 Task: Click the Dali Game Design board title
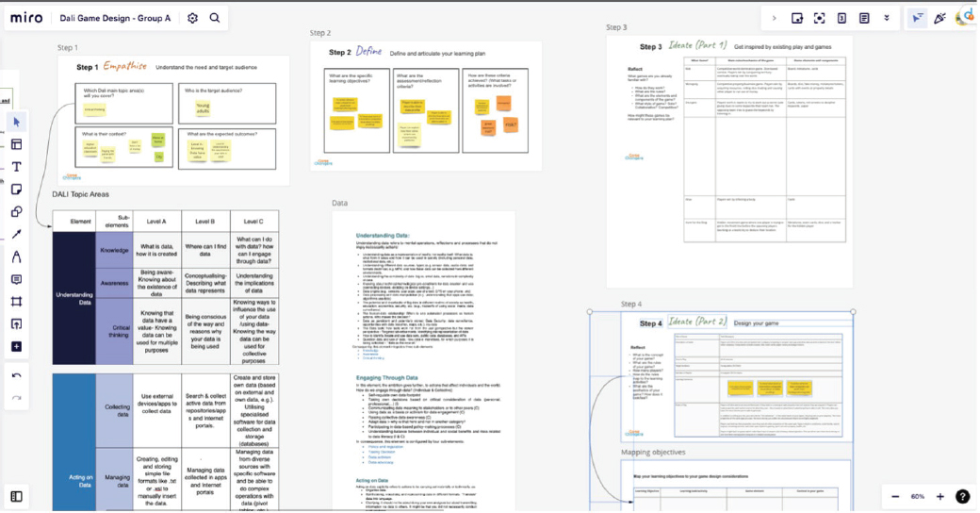click(115, 18)
